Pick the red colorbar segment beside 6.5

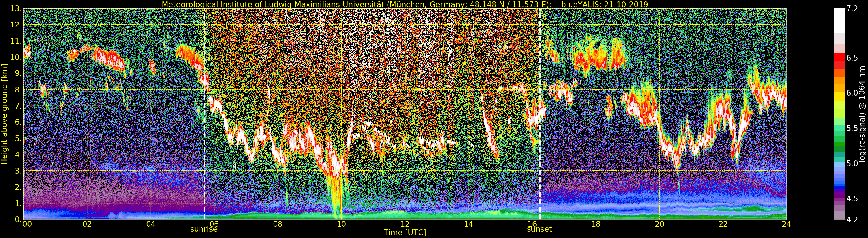click(839, 57)
